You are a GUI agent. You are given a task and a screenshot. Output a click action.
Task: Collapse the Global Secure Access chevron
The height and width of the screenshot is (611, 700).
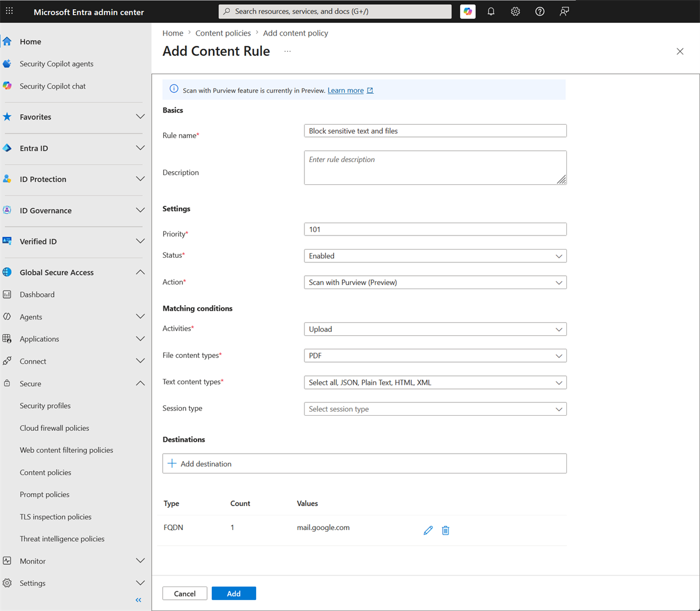(140, 272)
